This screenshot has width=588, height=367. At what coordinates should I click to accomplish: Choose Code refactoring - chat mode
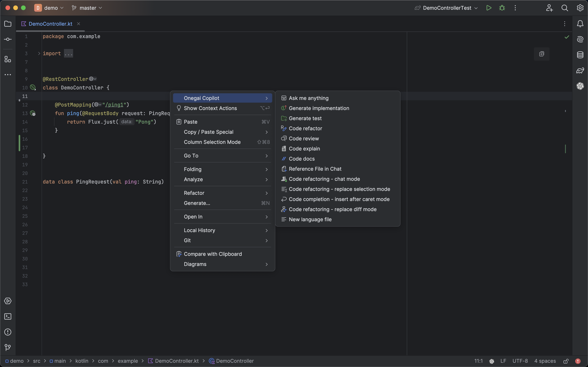click(x=338, y=179)
